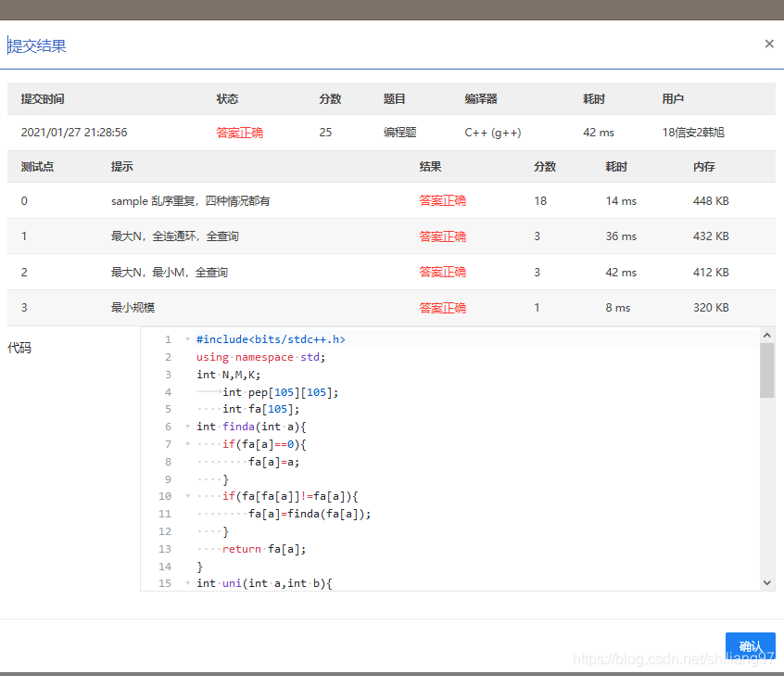The height and width of the screenshot is (676, 784).
Task: Click code line 'return fa[a];'
Action: 263,549
